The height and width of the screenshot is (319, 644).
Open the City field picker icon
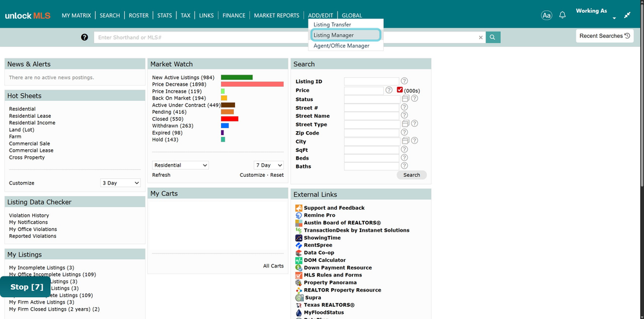(405, 141)
